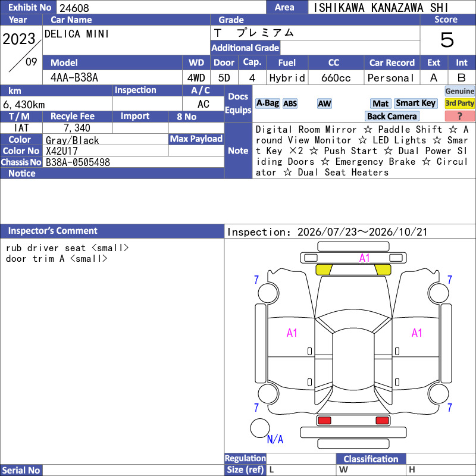476x476 pixels.
Task: Click the red question mark tag
Action: click(x=459, y=116)
